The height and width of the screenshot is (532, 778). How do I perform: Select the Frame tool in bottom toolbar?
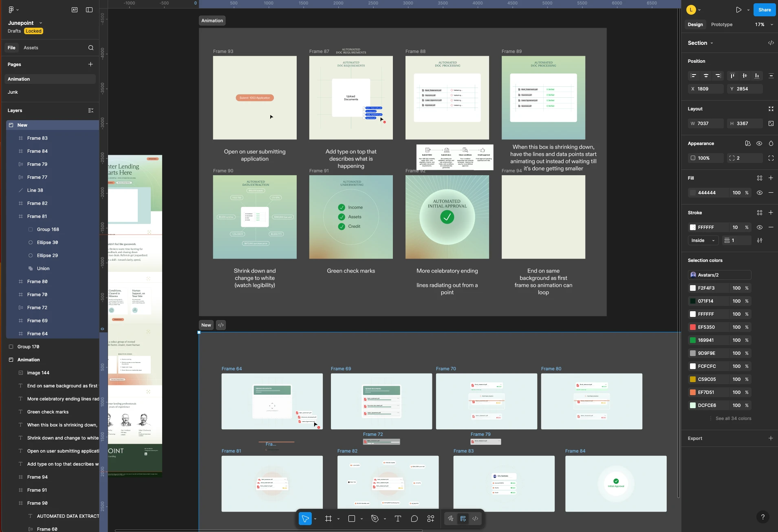[x=328, y=519]
